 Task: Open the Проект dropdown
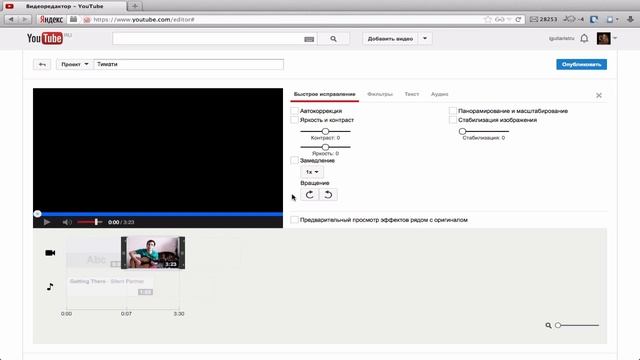(x=74, y=64)
